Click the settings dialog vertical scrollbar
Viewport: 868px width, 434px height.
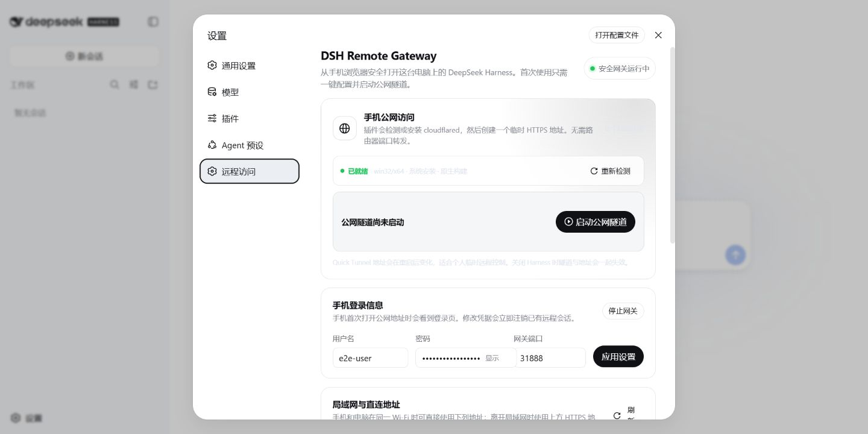pos(673,145)
